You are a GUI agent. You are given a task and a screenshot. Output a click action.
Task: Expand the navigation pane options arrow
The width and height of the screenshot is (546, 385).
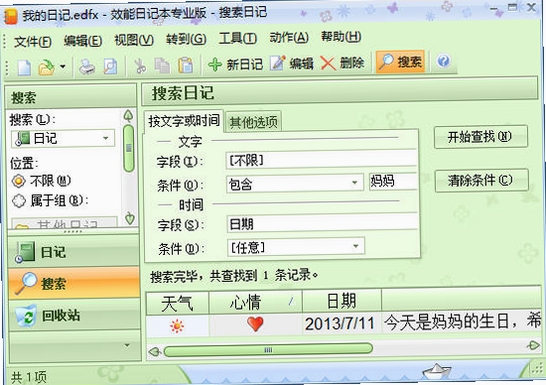tap(127, 345)
